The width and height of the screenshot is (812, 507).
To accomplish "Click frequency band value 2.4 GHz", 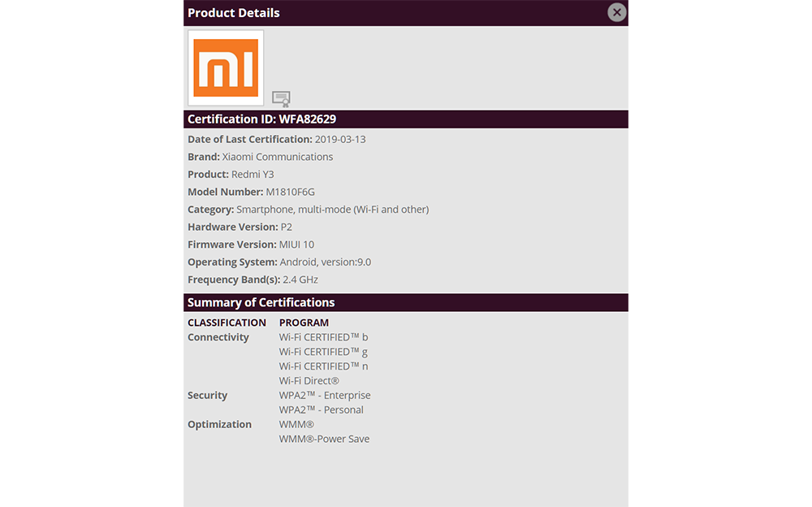I will (x=300, y=280).
